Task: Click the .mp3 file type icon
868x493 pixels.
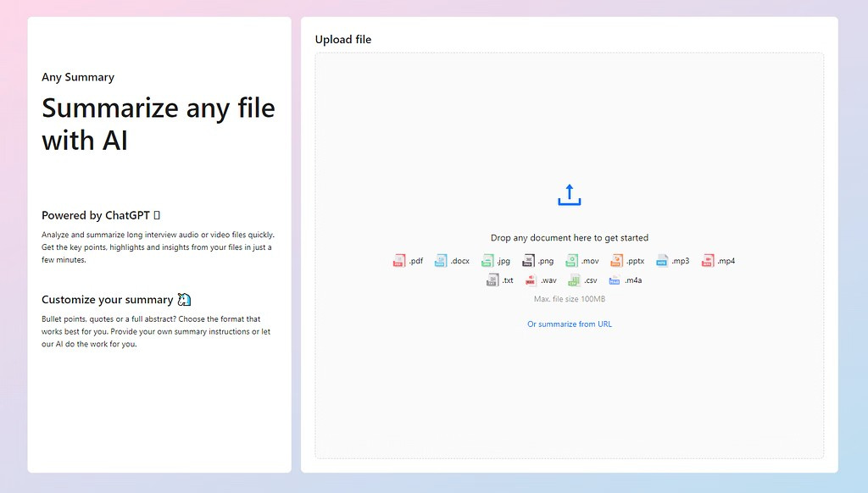Action: click(662, 261)
